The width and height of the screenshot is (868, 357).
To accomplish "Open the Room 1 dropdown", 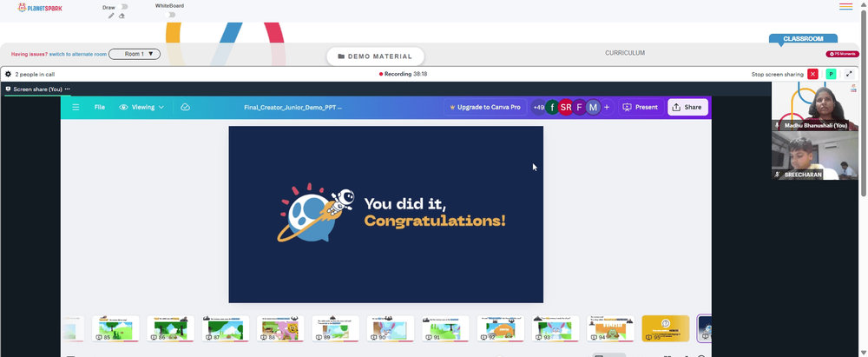I will [135, 54].
